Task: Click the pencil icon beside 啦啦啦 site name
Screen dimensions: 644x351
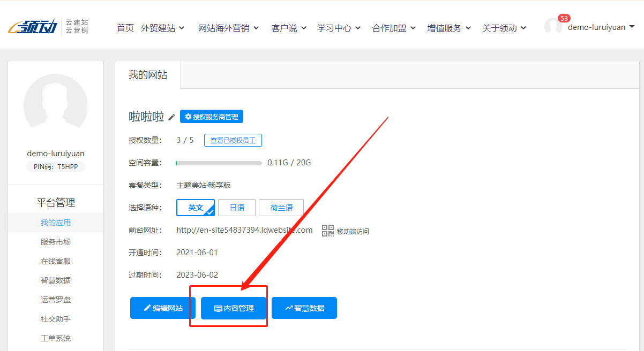Action: pyautogui.click(x=171, y=117)
